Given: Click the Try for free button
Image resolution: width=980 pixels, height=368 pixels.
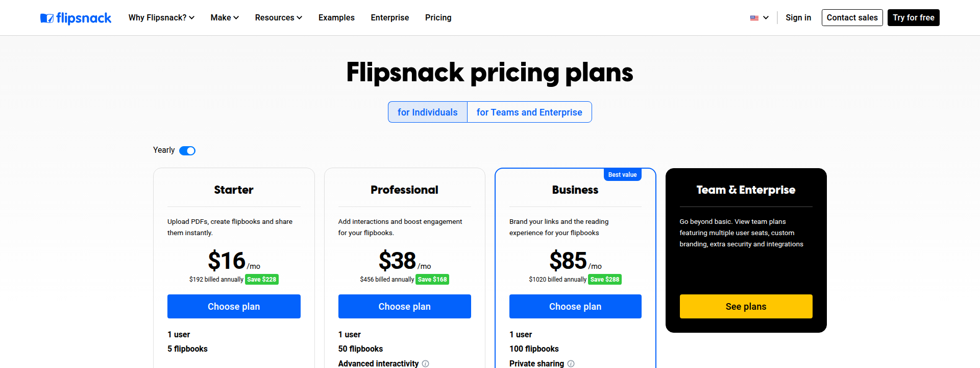Looking at the screenshot, I should tap(913, 17).
